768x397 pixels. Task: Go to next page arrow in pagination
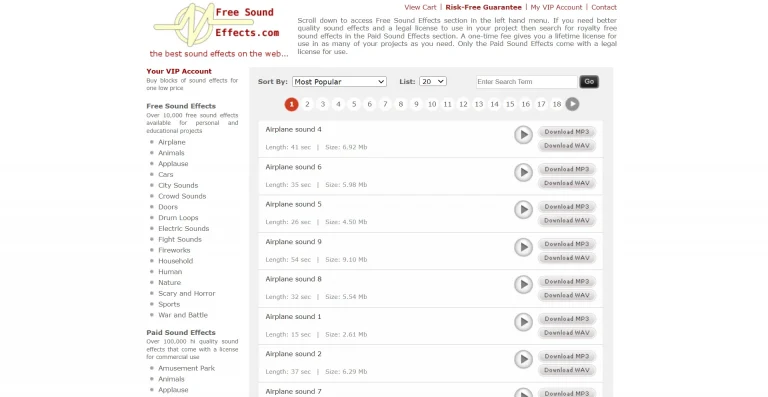click(x=572, y=104)
